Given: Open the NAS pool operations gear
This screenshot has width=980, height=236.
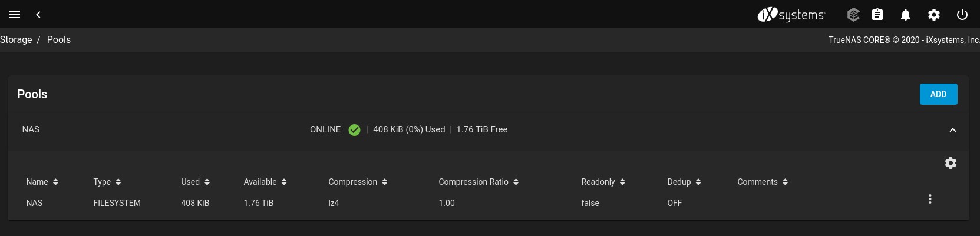Looking at the screenshot, I should coord(951,163).
